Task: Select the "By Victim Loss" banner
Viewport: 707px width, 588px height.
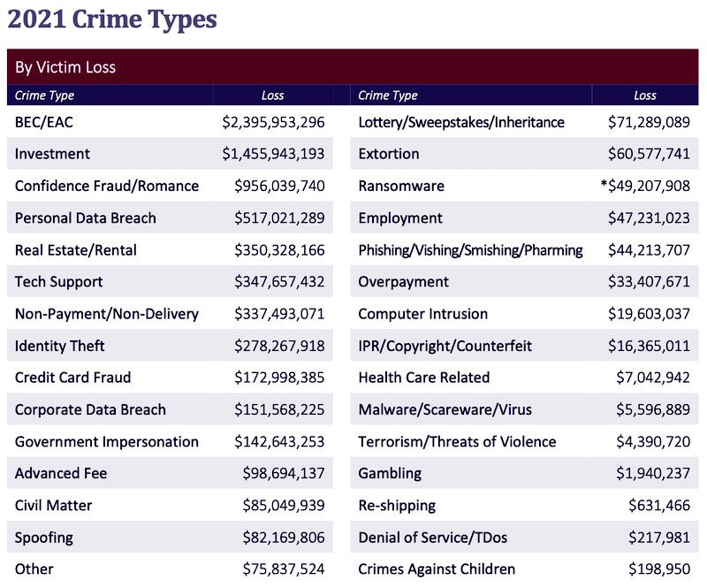Action: pyautogui.click(x=65, y=67)
